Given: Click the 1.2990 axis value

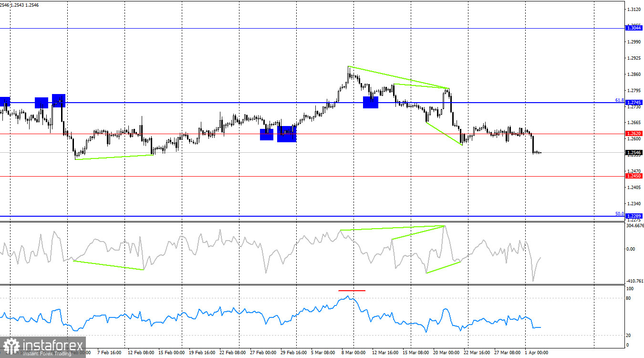Looking at the screenshot, I should pyautogui.click(x=634, y=42).
